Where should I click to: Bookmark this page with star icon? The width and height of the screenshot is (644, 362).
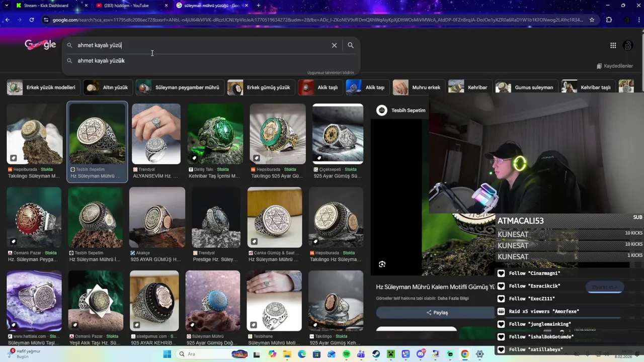click(x=592, y=20)
